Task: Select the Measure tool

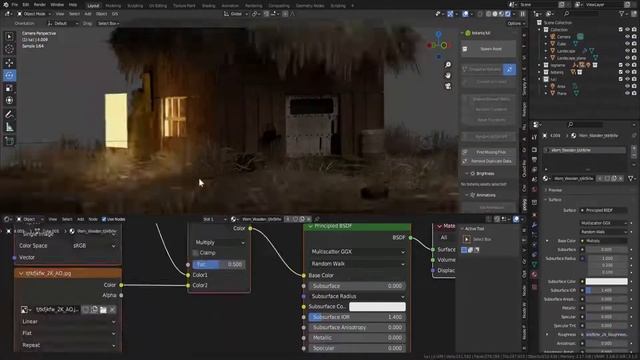Action: (9, 127)
